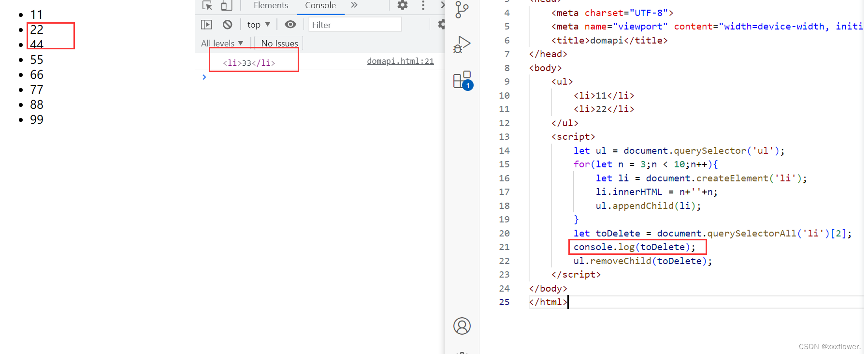
Task: Click the closing </html> tag line
Action: [x=548, y=302]
